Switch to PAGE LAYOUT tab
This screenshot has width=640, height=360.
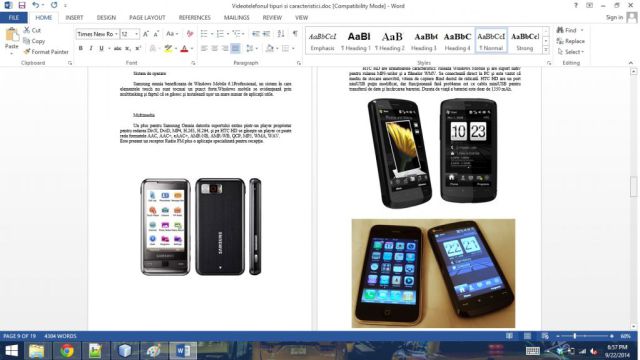[x=147, y=18]
